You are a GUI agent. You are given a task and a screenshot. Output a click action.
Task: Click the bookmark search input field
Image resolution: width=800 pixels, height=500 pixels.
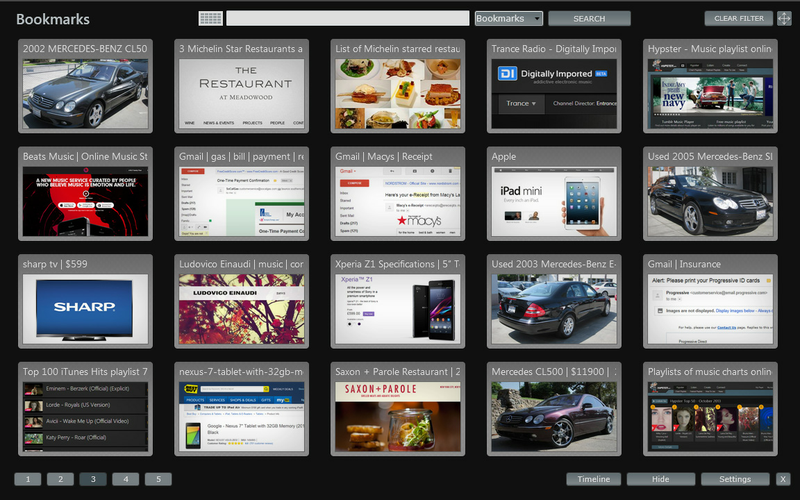[347, 18]
